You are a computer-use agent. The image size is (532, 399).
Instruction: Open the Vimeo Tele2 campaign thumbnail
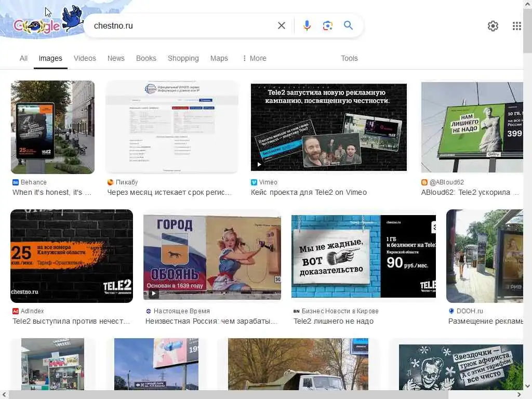[328, 127]
